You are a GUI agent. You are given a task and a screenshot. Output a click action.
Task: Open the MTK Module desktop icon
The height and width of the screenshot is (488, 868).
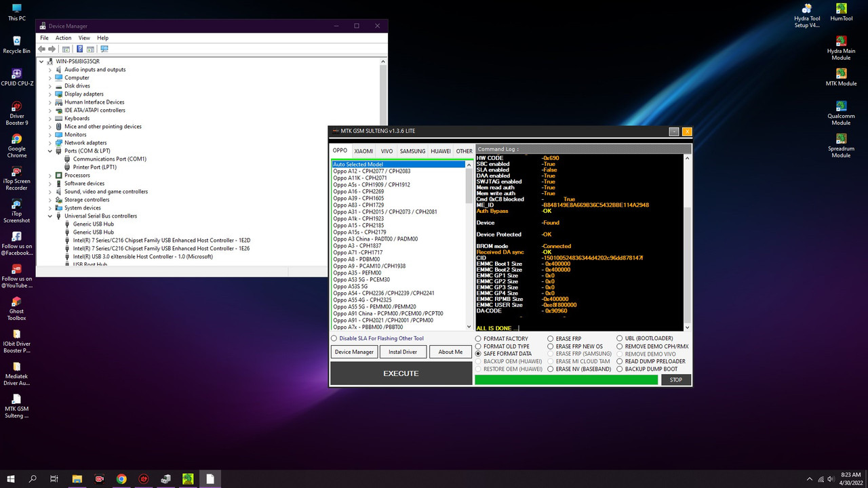[841, 75]
